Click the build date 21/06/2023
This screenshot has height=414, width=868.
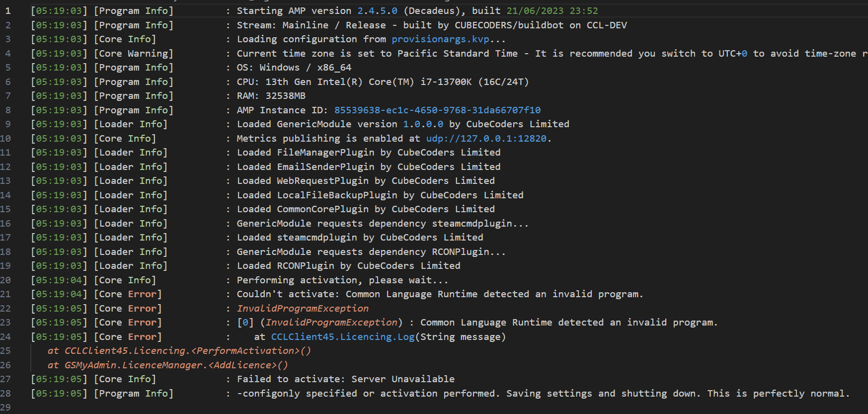coord(534,11)
